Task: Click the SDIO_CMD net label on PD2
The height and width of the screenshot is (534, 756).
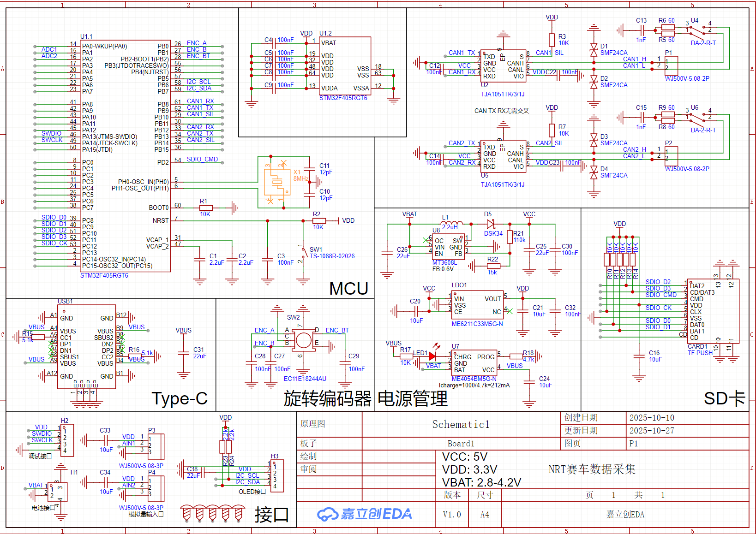Action: click(202, 159)
